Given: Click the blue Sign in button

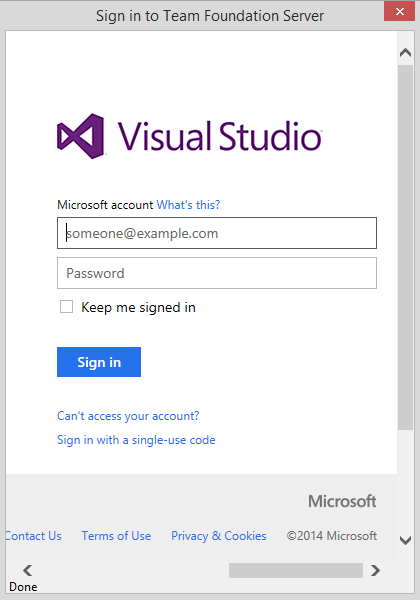Looking at the screenshot, I should tap(99, 362).
